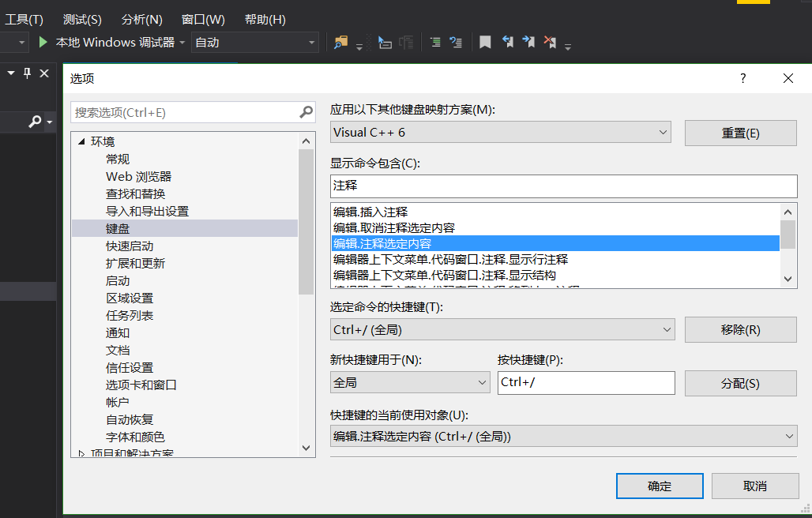Screen dimensions: 812x518
Task: Open the help question mark in Options dialog
Action: [x=743, y=78]
